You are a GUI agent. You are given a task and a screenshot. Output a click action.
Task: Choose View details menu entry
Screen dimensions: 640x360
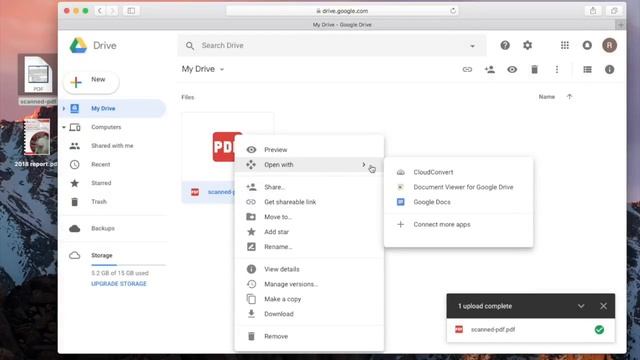tap(309, 269)
